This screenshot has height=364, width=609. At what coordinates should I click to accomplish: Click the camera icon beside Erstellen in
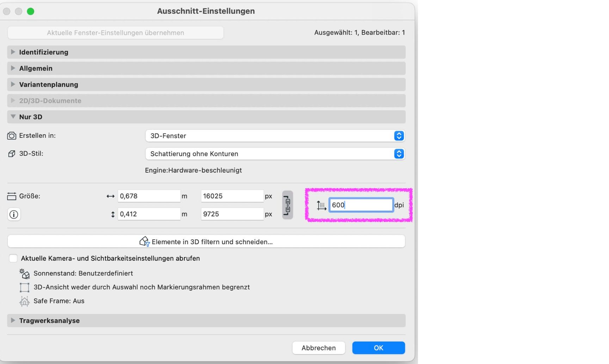12,136
